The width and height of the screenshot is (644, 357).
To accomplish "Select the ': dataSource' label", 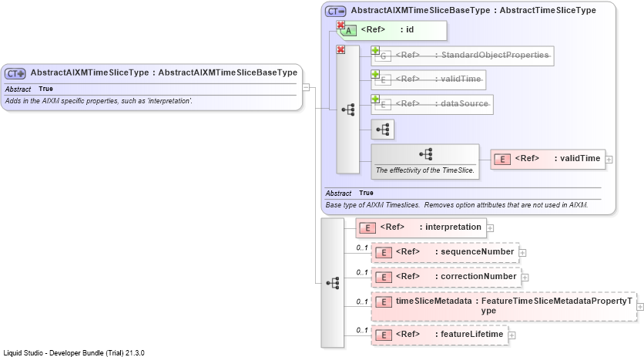I will click(x=461, y=103).
